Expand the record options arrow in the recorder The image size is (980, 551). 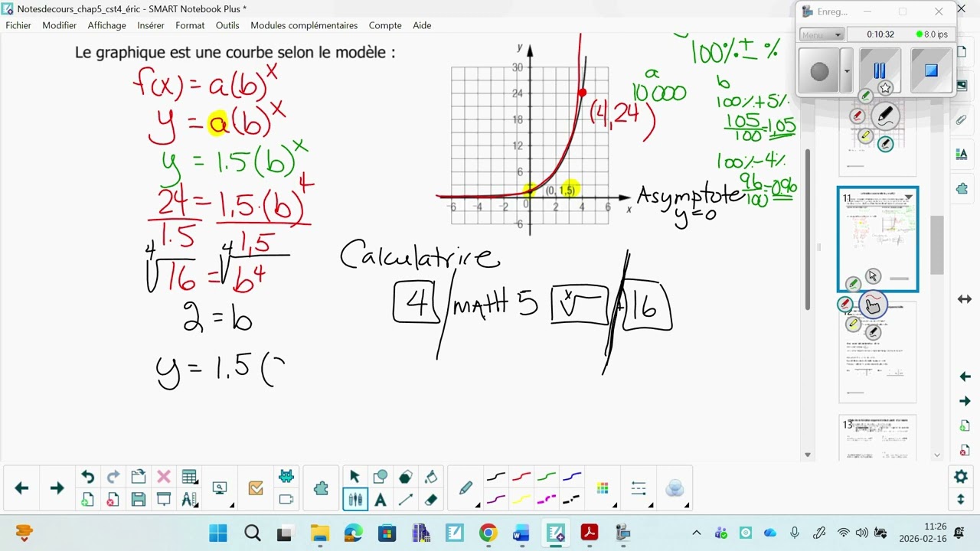coord(846,71)
